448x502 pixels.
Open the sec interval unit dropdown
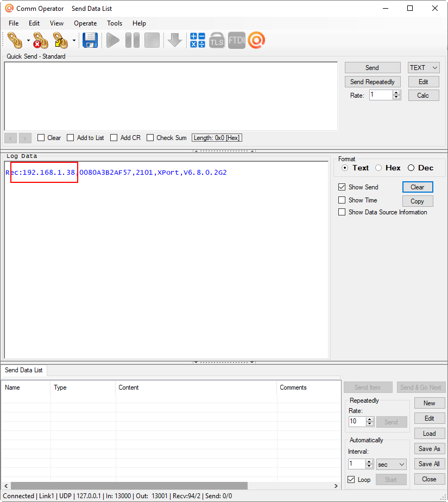pos(392,464)
